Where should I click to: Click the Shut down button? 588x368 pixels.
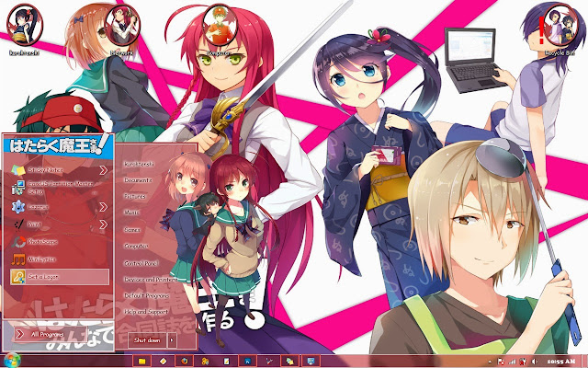coord(147,340)
